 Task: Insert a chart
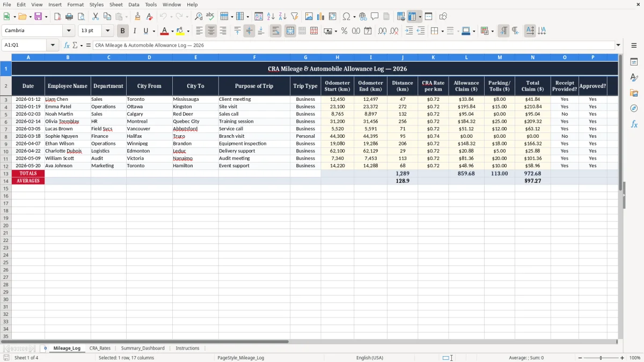(321, 17)
